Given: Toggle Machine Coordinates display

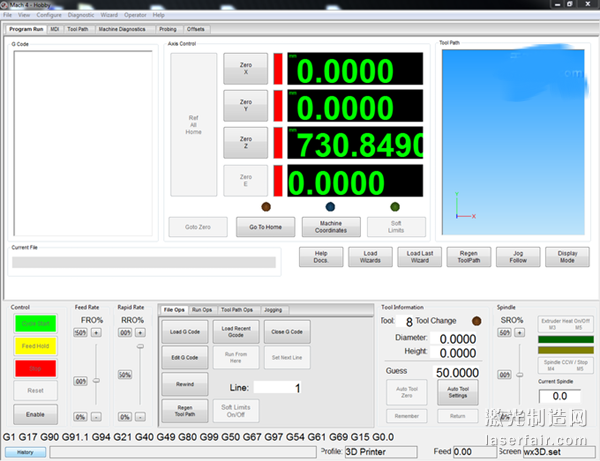Looking at the screenshot, I should pyautogui.click(x=330, y=227).
